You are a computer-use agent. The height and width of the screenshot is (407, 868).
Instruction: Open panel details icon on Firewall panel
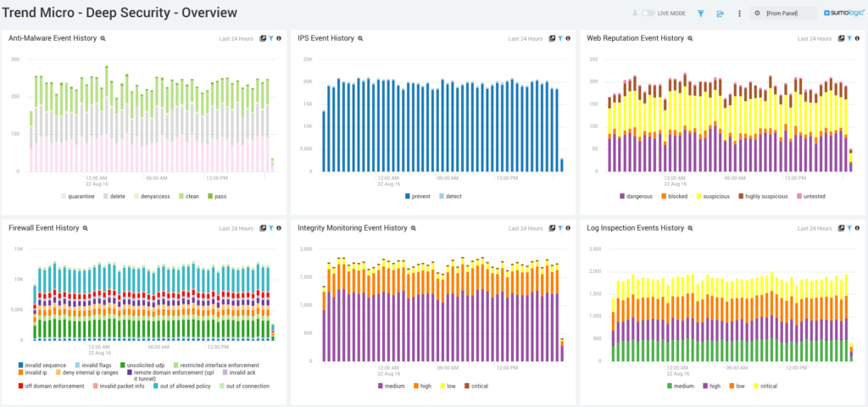[263, 228]
